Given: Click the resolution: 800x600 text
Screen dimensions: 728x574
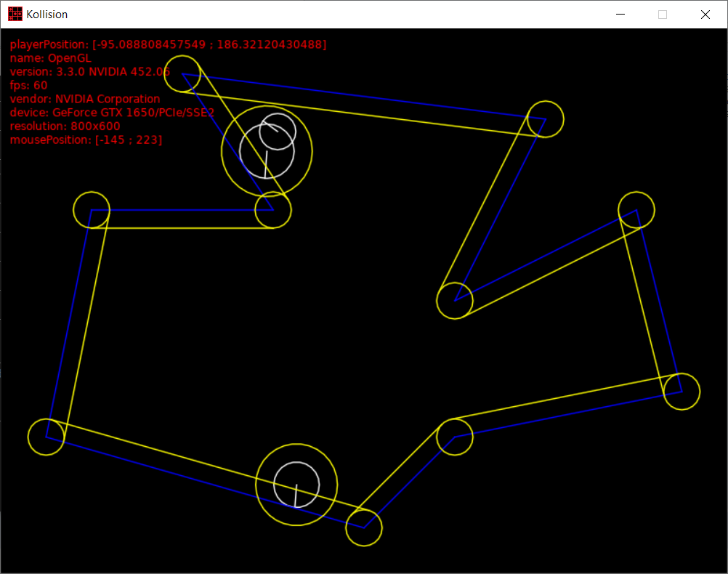Looking at the screenshot, I should pos(65,126).
